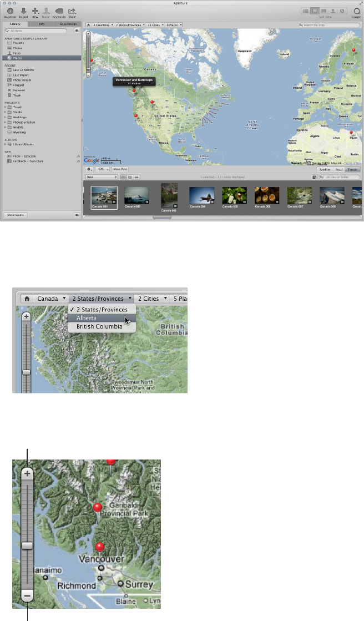This screenshot has height=621, width=364.
Task: Show the Places view button
Action: point(342,11)
